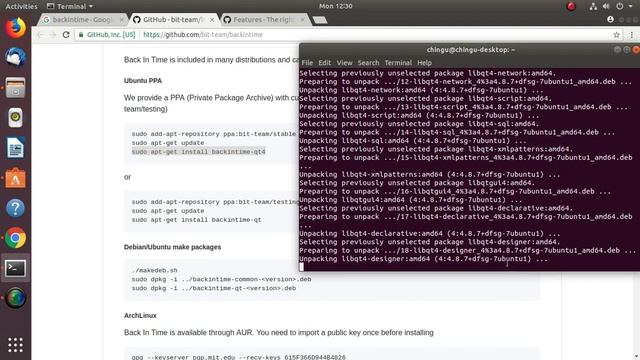The image size is (640, 360).
Task: Close the GitHub bit-team tab
Action: click(x=212, y=20)
